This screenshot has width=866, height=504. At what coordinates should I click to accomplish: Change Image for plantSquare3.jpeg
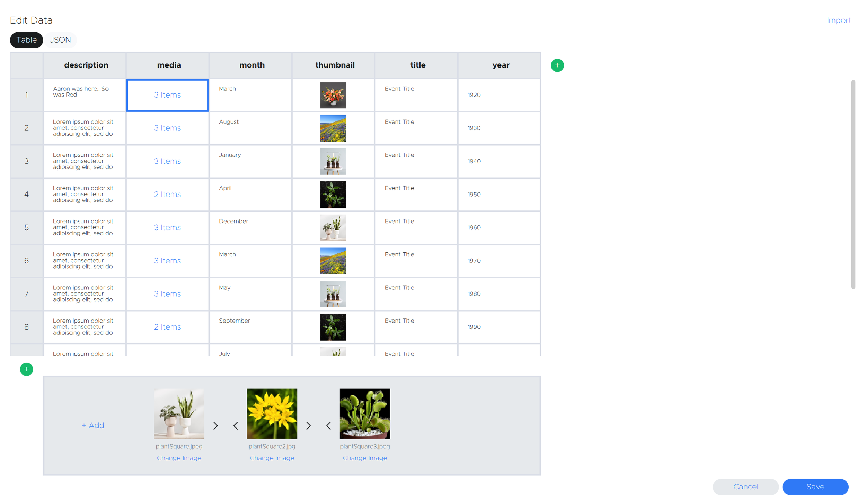point(365,458)
